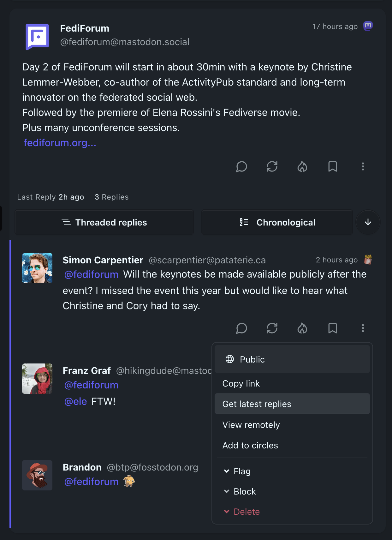Open more options on FediForum post

click(x=363, y=166)
